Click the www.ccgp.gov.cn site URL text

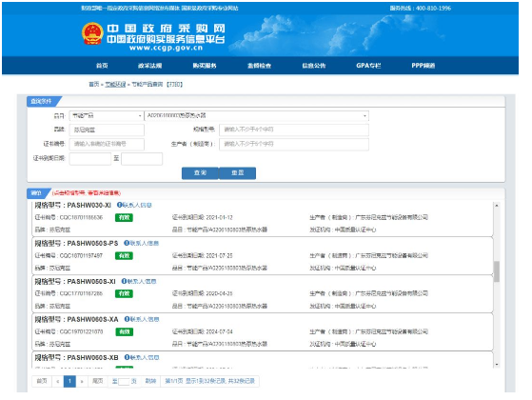(x=166, y=48)
